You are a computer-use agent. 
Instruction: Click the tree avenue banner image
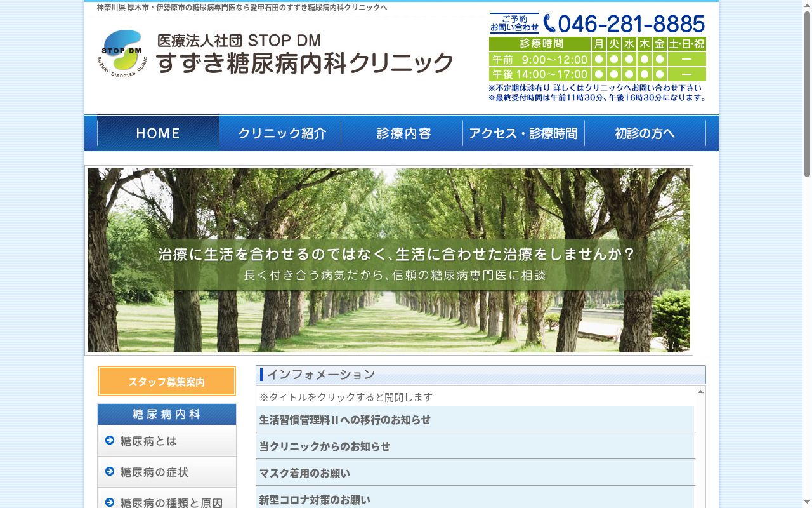tap(389, 260)
